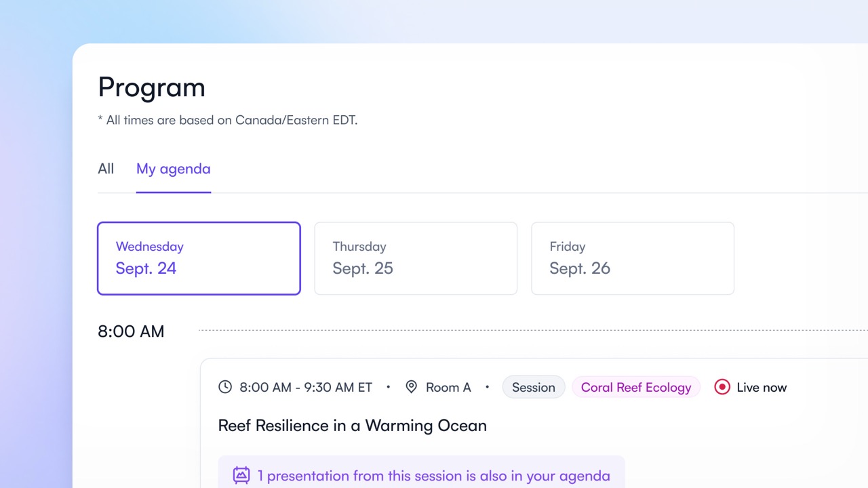Open Reef Resilience in a Warming Ocean session
Screen dimensions: 868x488
pyautogui.click(x=353, y=426)
